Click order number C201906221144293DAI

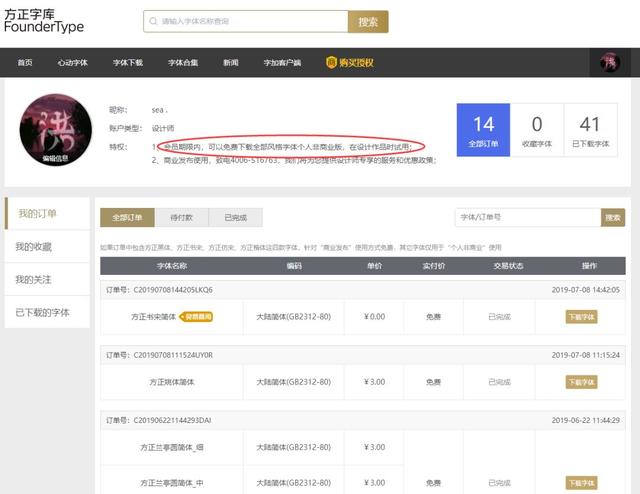click(172, 420)
